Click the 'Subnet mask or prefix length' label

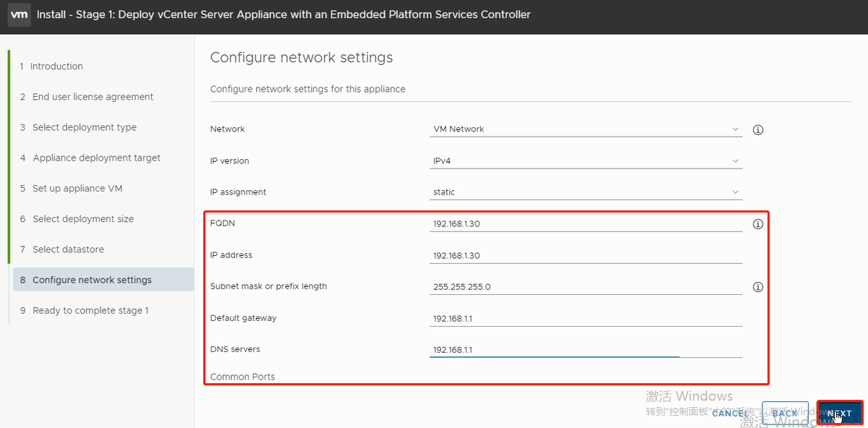(268, 286)
